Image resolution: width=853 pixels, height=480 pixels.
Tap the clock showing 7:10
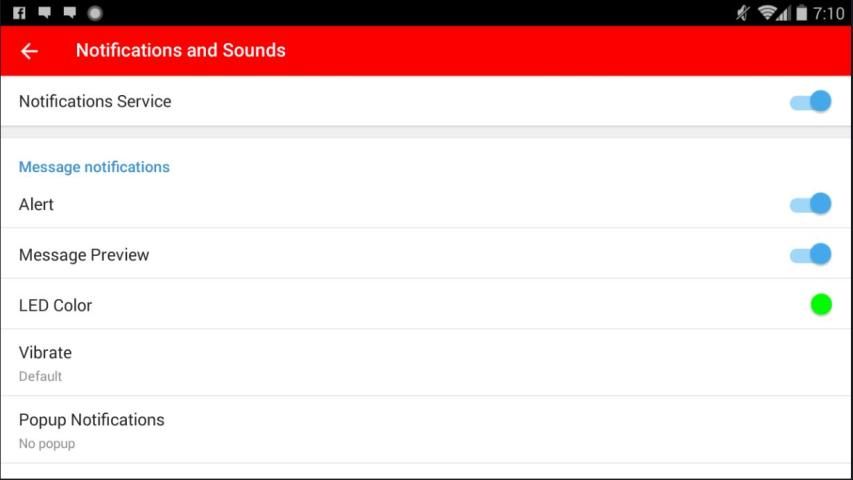click(x=829, y=13)
